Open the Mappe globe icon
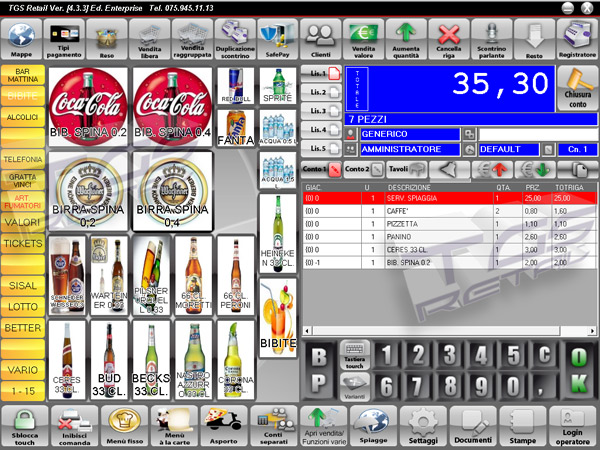The width and height of the screenshot is (600, 450). pyautogui.click(x=21, y=39)
